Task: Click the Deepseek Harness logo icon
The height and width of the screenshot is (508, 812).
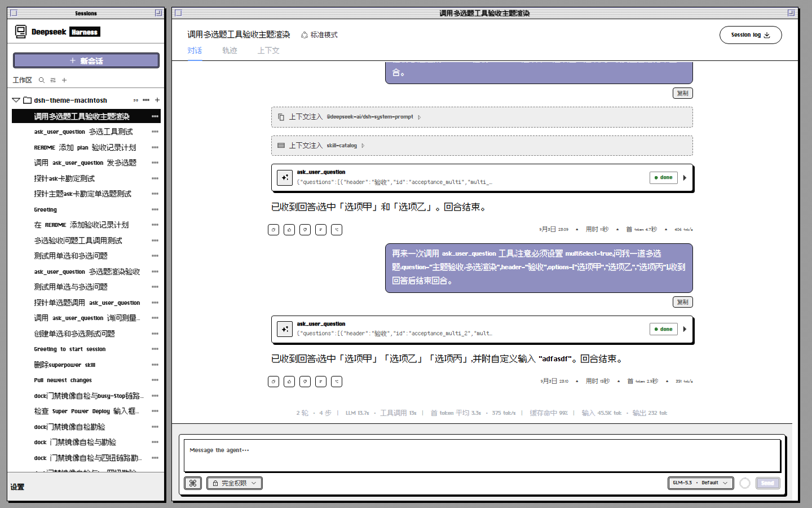Action: (x=21, y=32)
